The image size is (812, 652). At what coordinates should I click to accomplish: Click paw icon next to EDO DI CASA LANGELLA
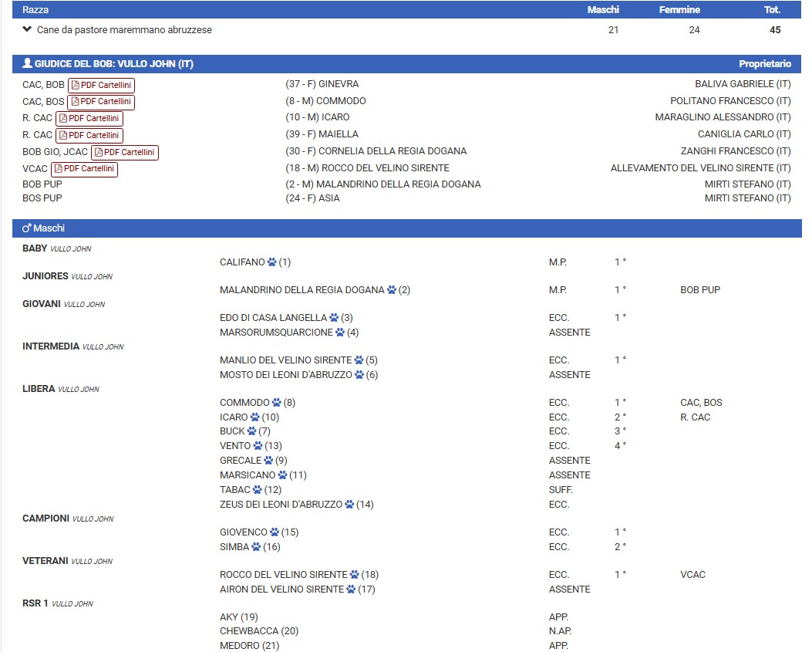pyautogui.click(x=334, y=318)
